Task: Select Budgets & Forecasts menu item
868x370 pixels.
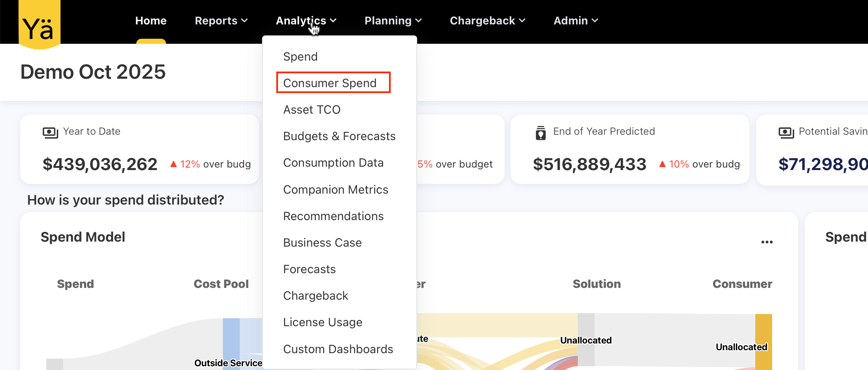Action: pyautogui.click(x=339, y=136)
